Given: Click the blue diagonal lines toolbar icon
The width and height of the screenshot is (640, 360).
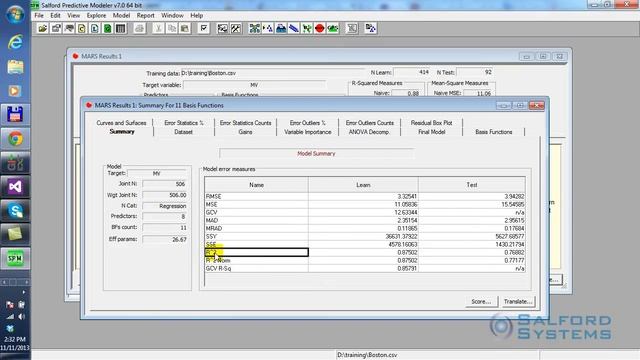Looking at the screenshot, I should pos(294,28).
